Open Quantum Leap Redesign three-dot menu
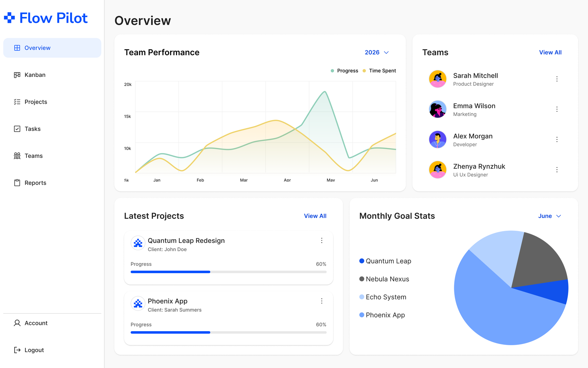 click(x=322, y=240)
